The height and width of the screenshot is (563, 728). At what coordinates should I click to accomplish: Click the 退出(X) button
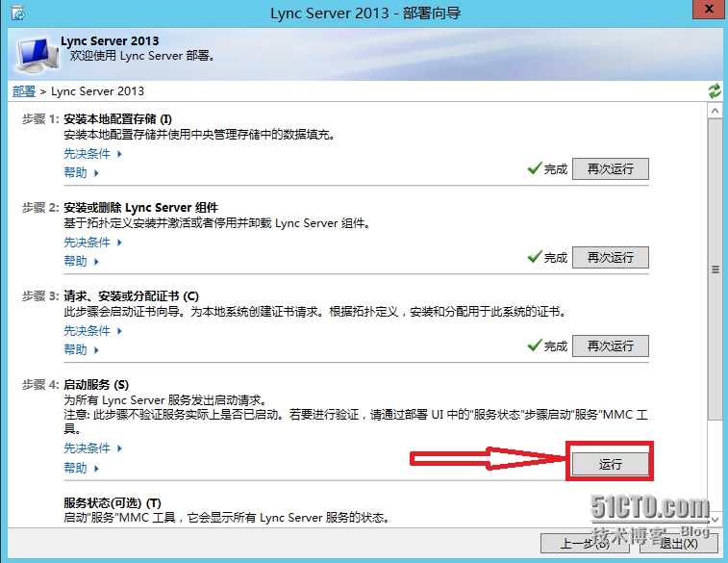(679, 543)
